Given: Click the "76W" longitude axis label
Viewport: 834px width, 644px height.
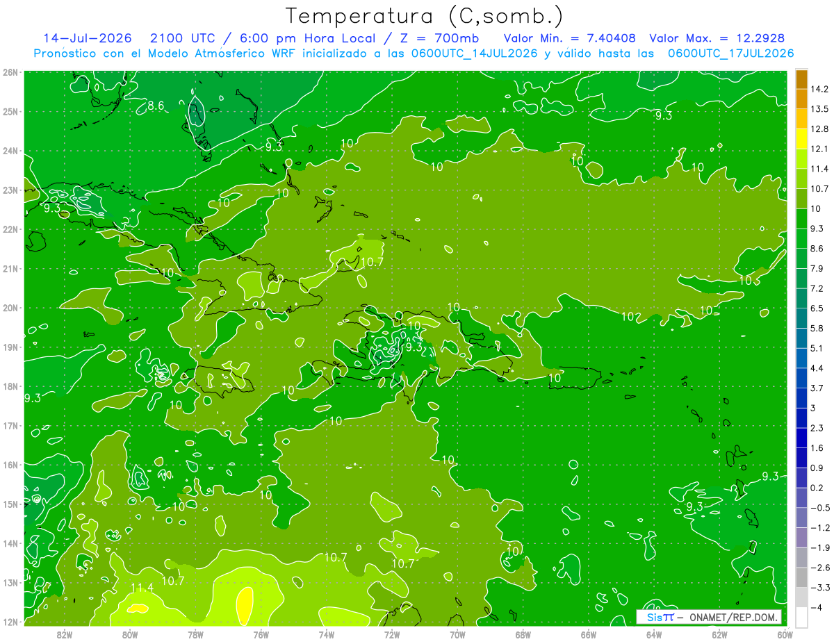Looking at the screenshot, I should 261,634.
